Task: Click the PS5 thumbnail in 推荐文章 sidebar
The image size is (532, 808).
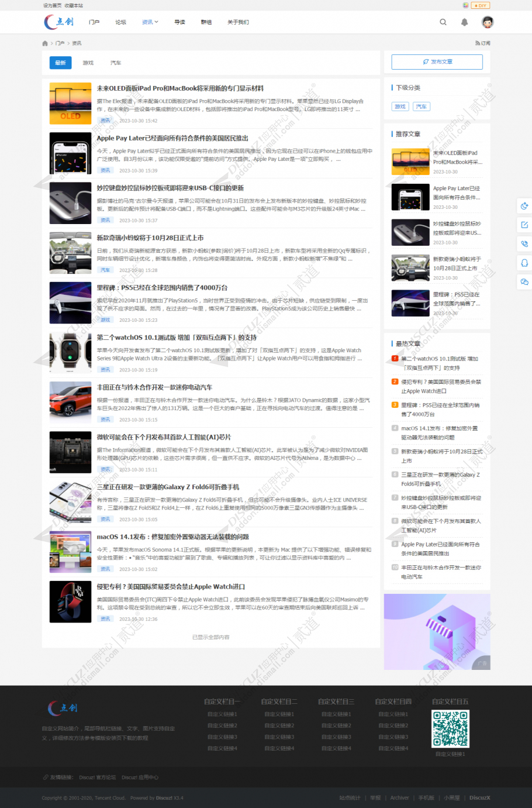Action: [410, 303]
